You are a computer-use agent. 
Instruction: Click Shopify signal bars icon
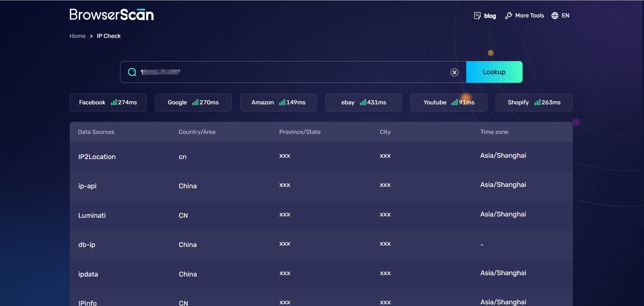click(537, 102)
